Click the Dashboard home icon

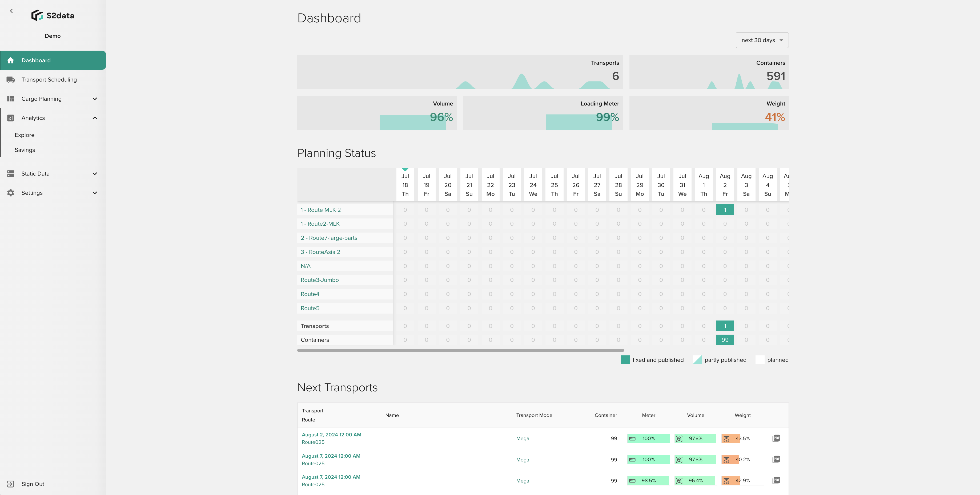tap(10, 60)
